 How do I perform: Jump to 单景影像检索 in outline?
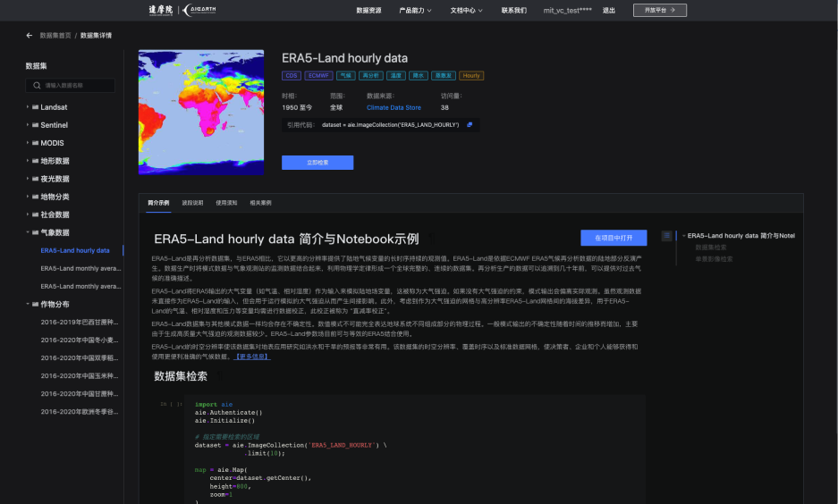[x=714, y=259]
